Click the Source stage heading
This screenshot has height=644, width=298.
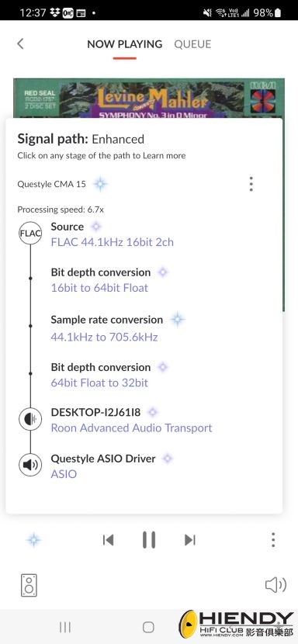[x=67, y=227]
